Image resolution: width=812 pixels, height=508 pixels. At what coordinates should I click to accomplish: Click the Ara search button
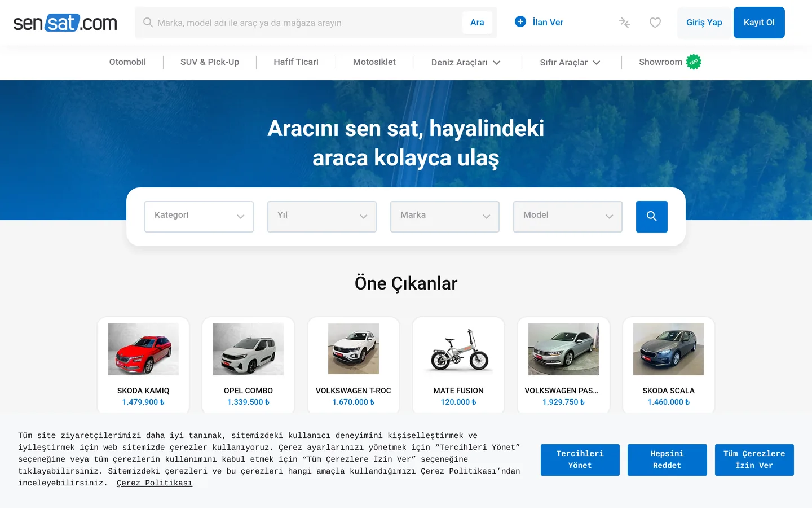(477, 23)
